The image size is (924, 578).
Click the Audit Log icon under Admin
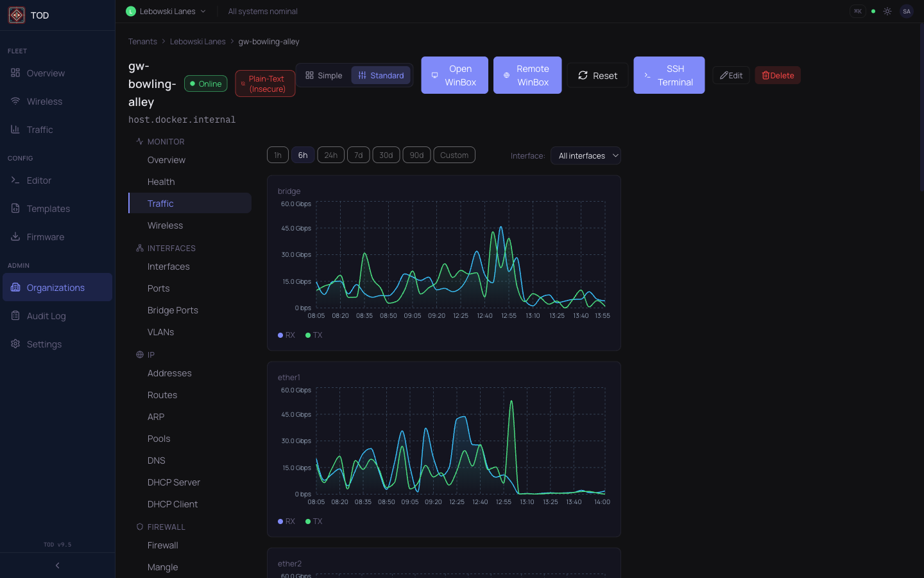coord(15,315)
